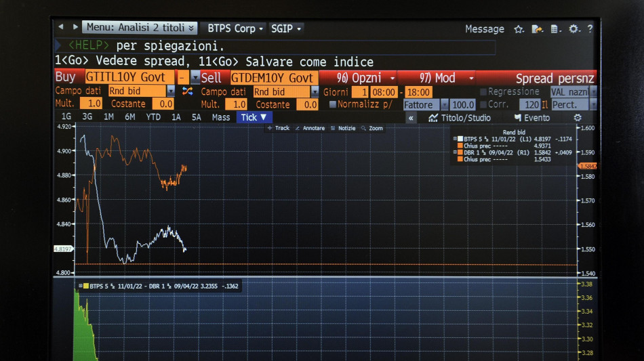The height and width of the screenshot is (361, 644).
Task: Click the Giorni days field
Action: click(359, 92)
